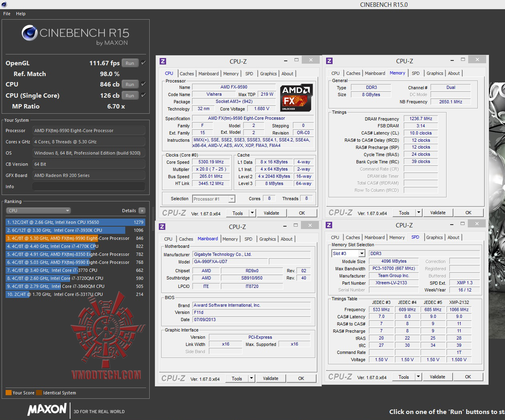Open the ranking type CPU dropdown
This screenshot has height=420, width=505.
pyautogui.click(x=38, y=211)
